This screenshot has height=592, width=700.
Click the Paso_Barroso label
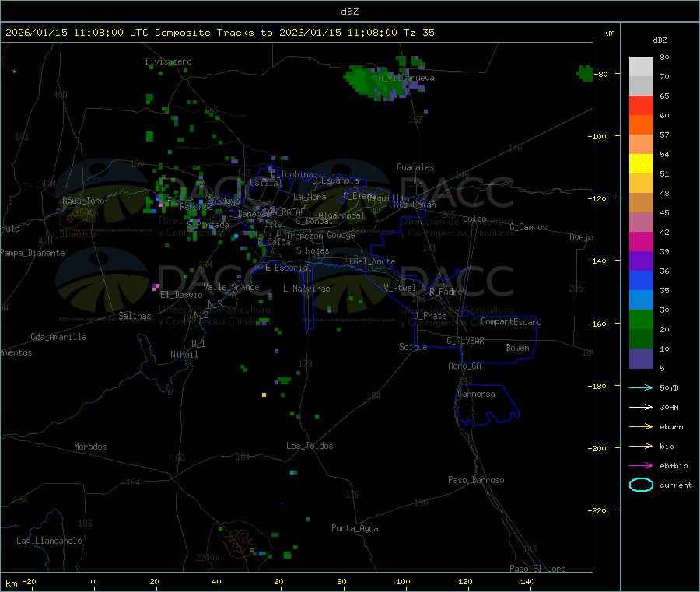(x=476, y=480)
